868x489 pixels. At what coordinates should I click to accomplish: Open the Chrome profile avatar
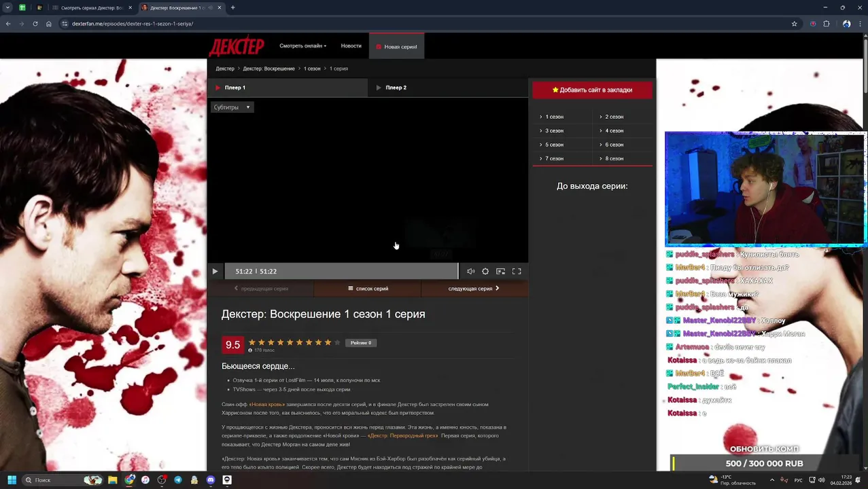pos(846,24)
